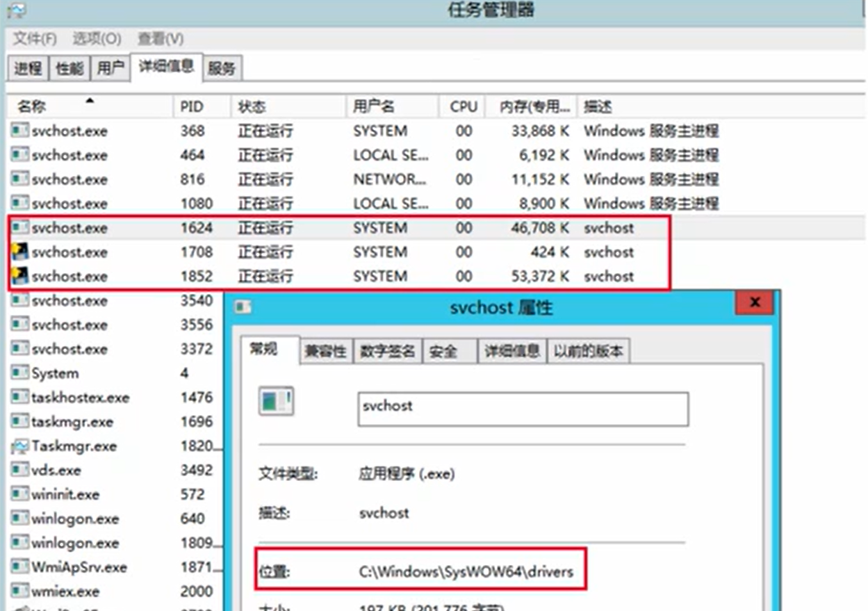Select the 详细信息 tab in Task Manager
The image size is (868, 611).
point(167,66)
